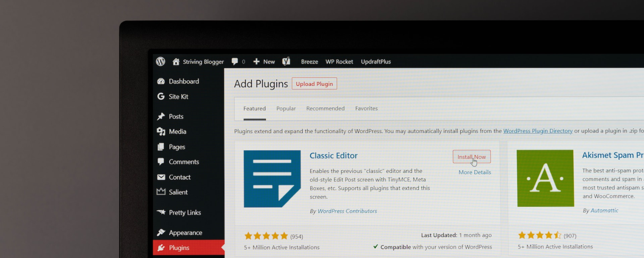Click the plus icon next to New
This screenshot has height=258, width=644.
pos(256,61)
